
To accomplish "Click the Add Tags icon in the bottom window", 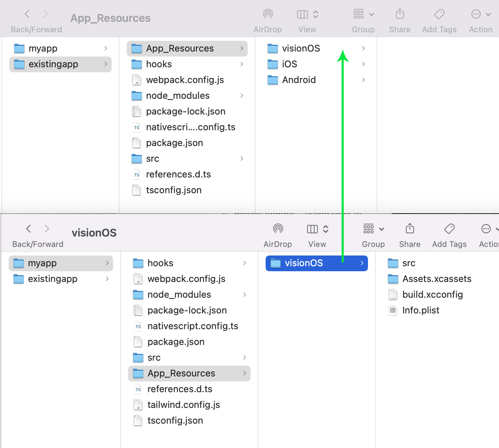I will coord(449,229).
